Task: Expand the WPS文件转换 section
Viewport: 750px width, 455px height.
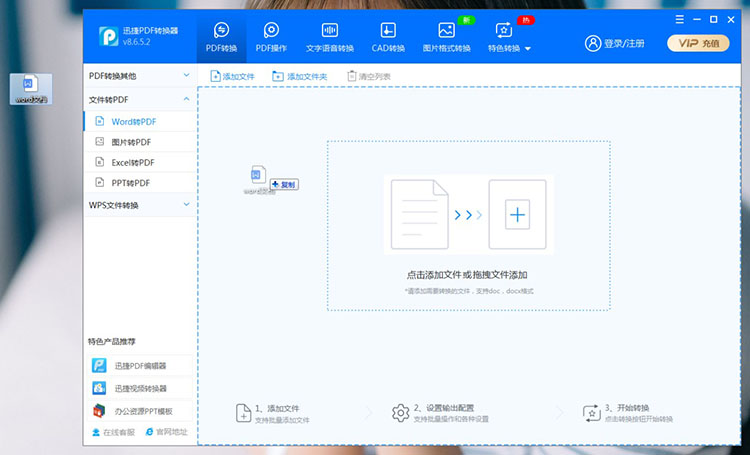Action: (x=140, y=205)
